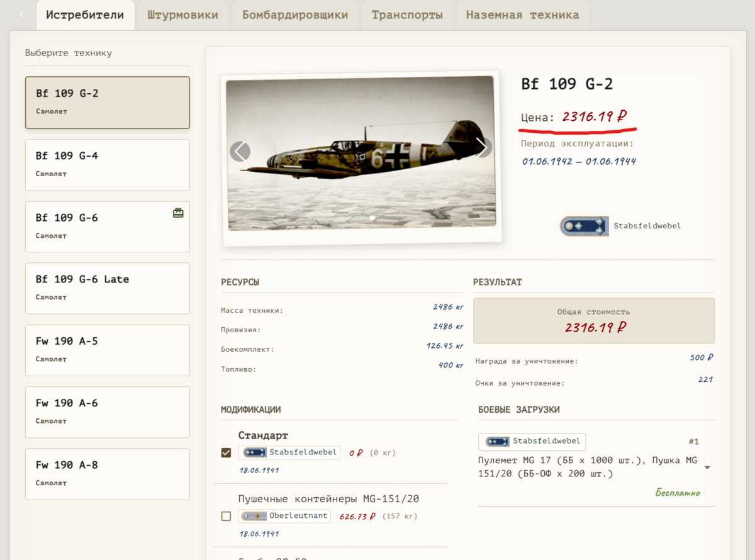Switch to the Транспорты tab
Viewport: 755px width, 560px height.
coord(407,15)
